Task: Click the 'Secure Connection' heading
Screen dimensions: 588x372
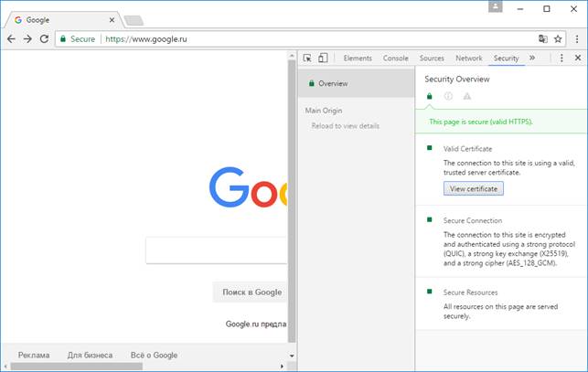Action: tap(473, 220)
